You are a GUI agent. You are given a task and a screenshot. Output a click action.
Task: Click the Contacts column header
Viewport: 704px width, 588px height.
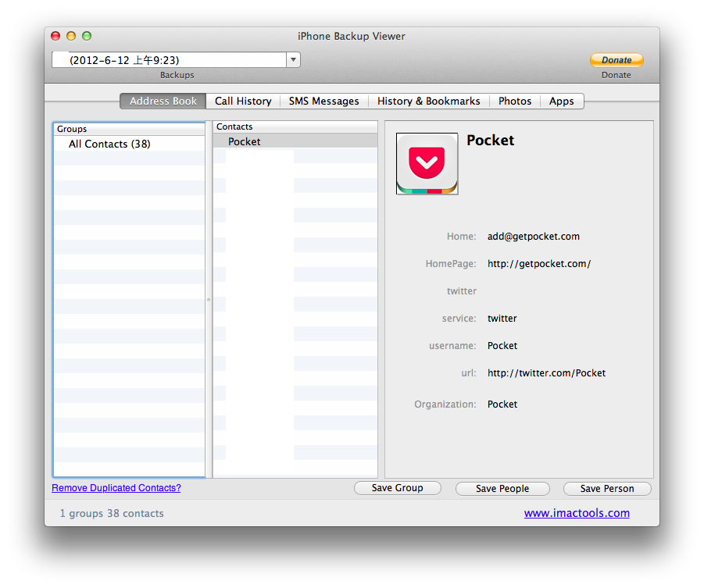[295, 127]
